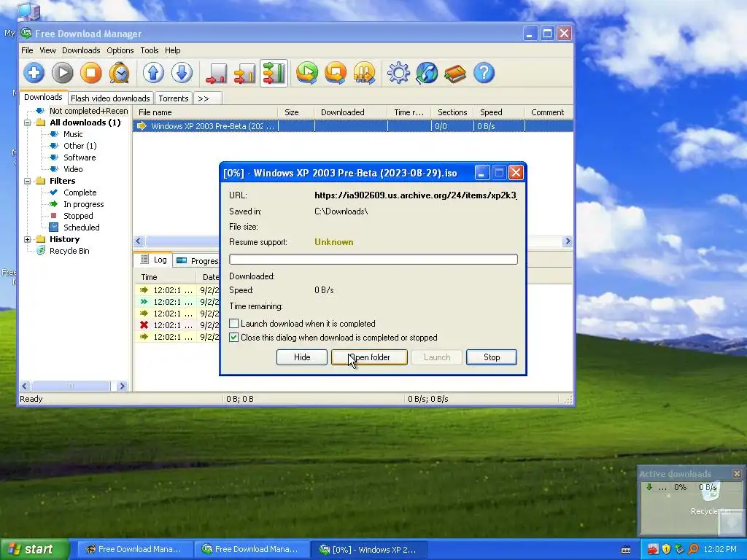The width and height of the screenshot is (747, 560).
Task: Click the download progress bar in dialog
Action: (x=373, y=259)
